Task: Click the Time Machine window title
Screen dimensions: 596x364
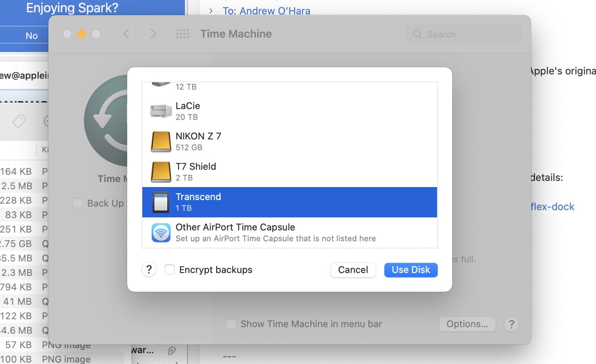Action: click(236, 34)
